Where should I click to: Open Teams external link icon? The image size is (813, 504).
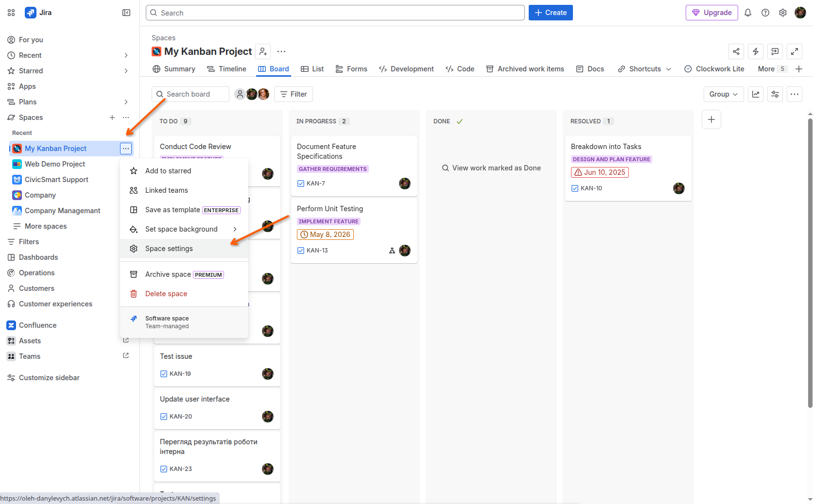(126, 356)
